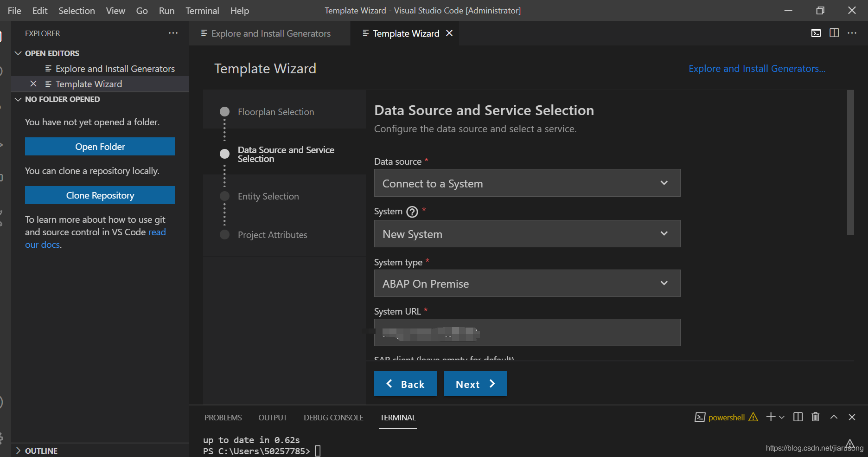
Task: Open the terminal launch profile dropdown arrow
Action: [782, 417]
